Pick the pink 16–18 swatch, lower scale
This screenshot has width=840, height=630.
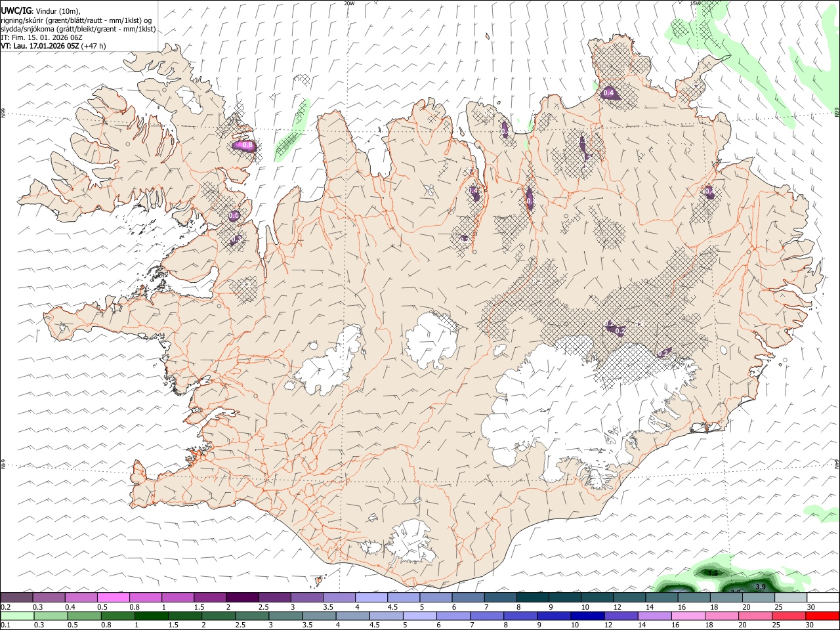pyautogui.click(x=688, y=616)
